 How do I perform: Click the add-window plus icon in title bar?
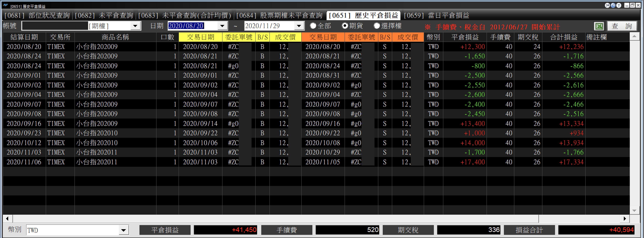pyautogui.click(x=613, y=5)
